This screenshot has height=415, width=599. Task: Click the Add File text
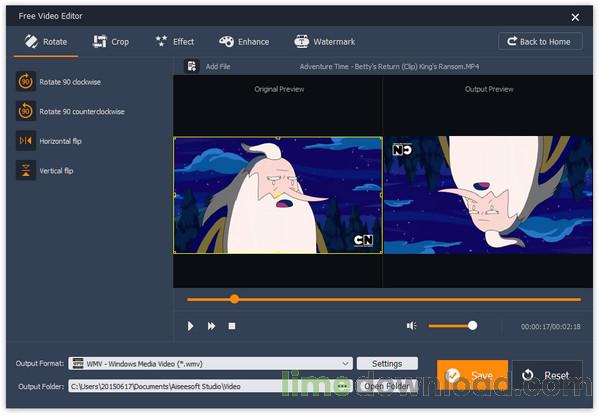(x=218, y=66)
